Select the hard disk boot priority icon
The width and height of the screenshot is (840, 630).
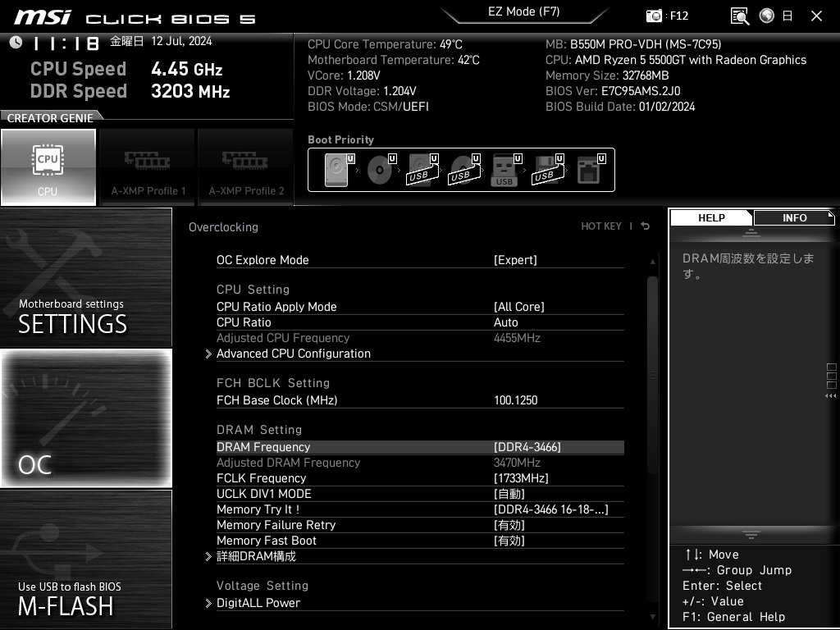coord(340,170)
